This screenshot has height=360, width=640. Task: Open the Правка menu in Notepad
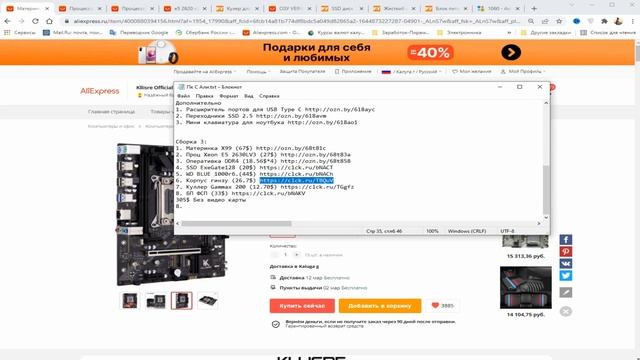(x=204, y=96)
